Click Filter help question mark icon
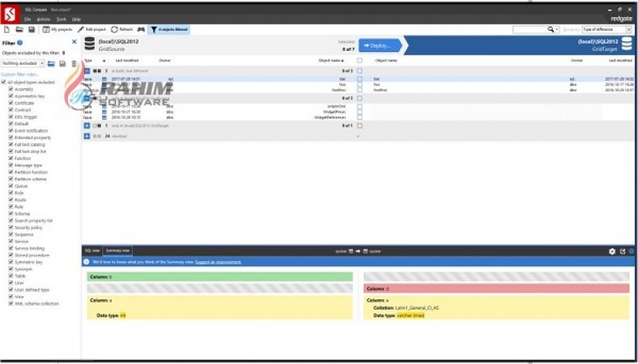This screenshot has width=638, height=364. point(19,42)
